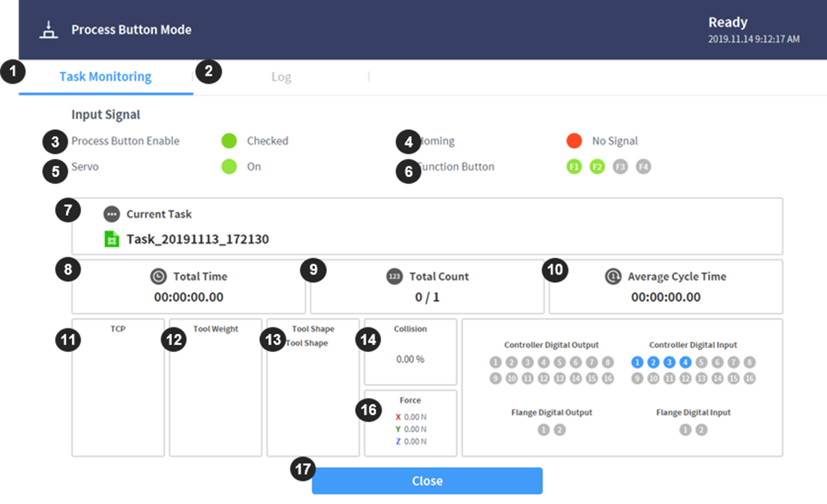Click the green task file icon
Screen dimensions: 827x504
pos(112,239)
